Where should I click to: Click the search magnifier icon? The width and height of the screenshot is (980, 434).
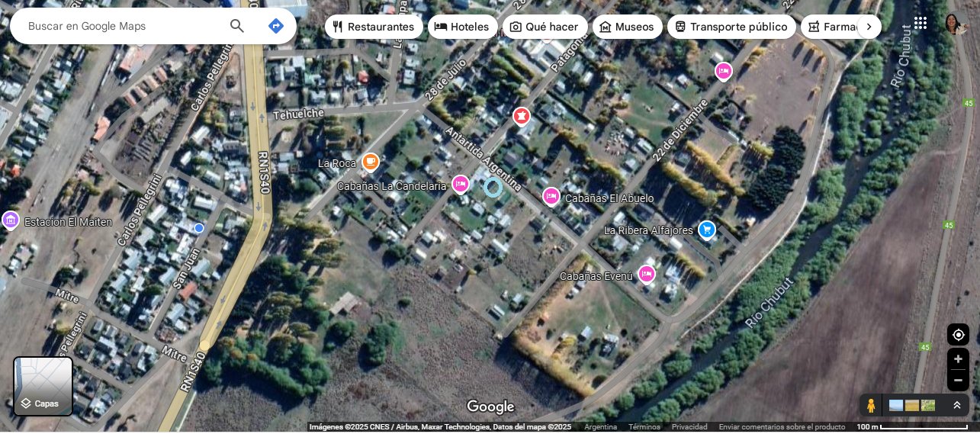tap(237, 26)
